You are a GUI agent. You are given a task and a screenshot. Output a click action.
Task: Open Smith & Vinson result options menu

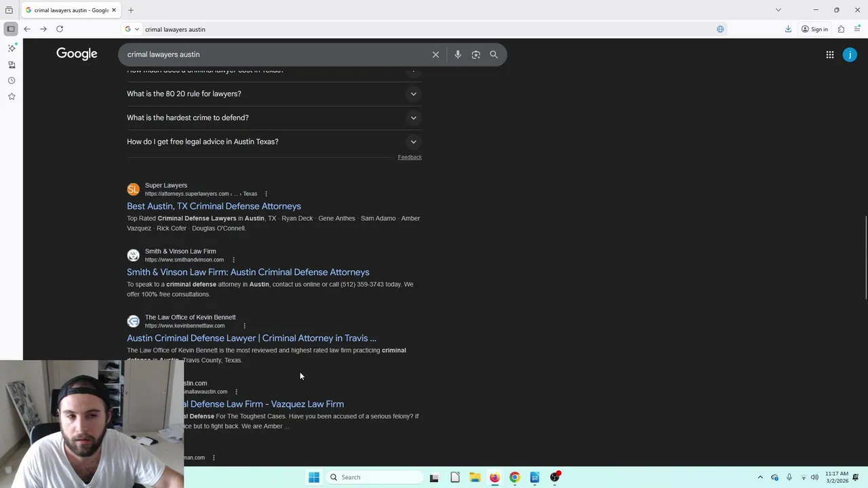[x=233, y=260]
